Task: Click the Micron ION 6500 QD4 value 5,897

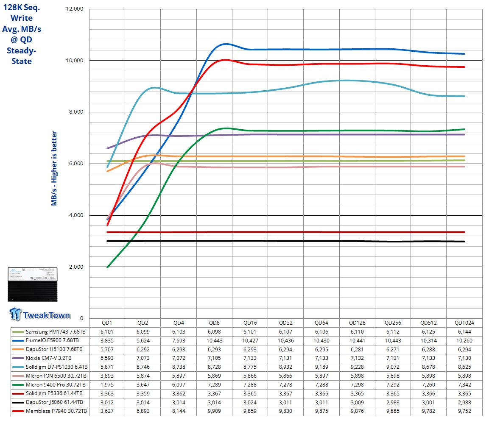Action: pos(179,376)
